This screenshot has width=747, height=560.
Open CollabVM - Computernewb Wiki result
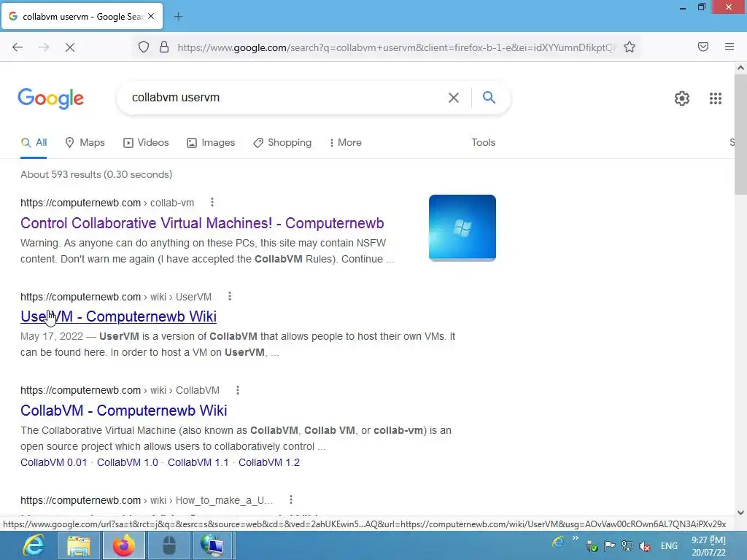click(x=124, y=410)
